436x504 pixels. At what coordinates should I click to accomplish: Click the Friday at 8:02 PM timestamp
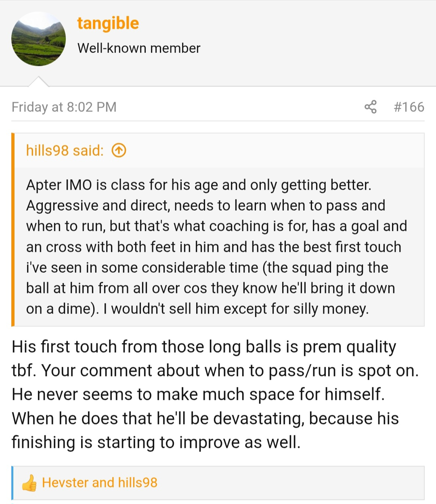coord(64,107)
